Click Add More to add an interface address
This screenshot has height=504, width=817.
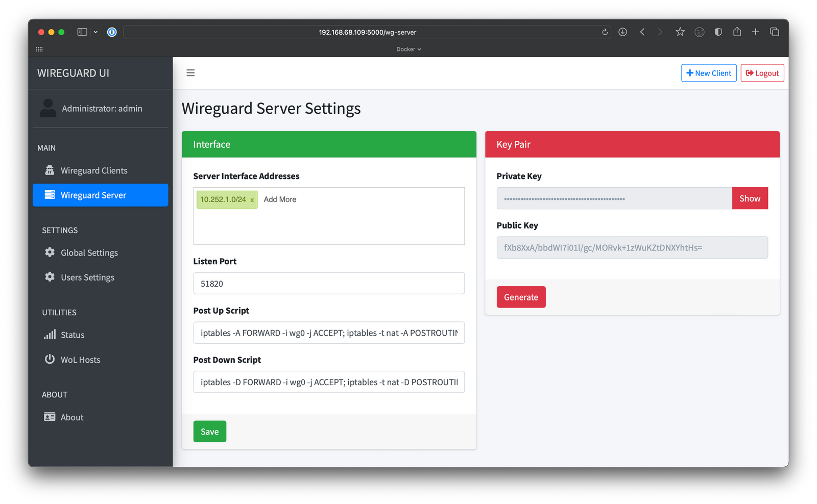point(280,199)
